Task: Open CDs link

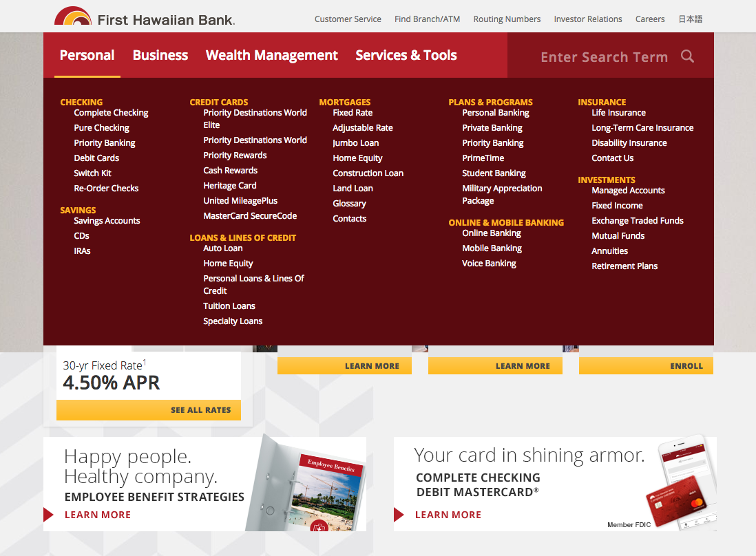Action: click(81, 235)
